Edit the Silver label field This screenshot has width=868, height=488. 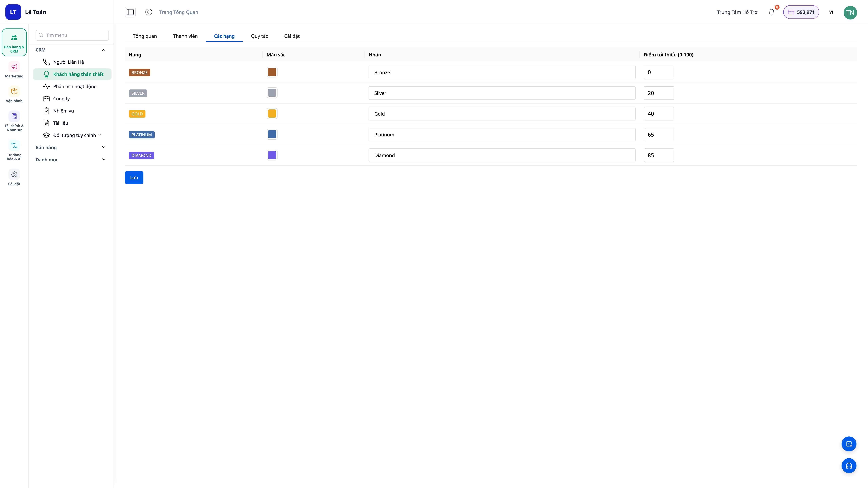pyautogui.click(x=502, y=93)
